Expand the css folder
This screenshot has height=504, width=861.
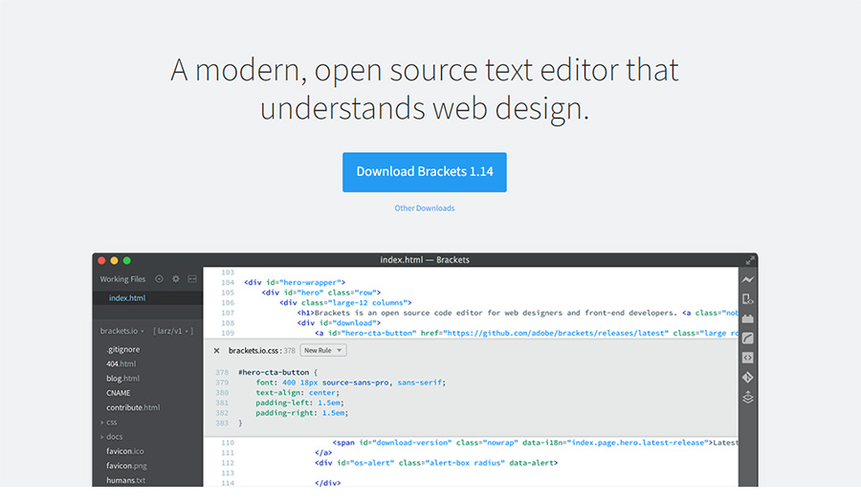[109, 422]
